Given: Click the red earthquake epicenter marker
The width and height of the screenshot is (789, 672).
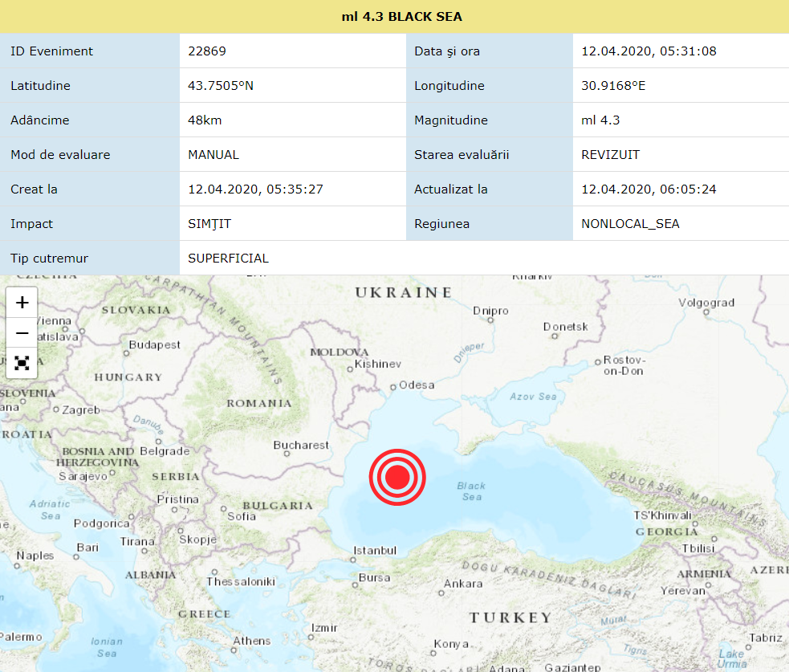Looking at the screenshot, I should [397, 478].
